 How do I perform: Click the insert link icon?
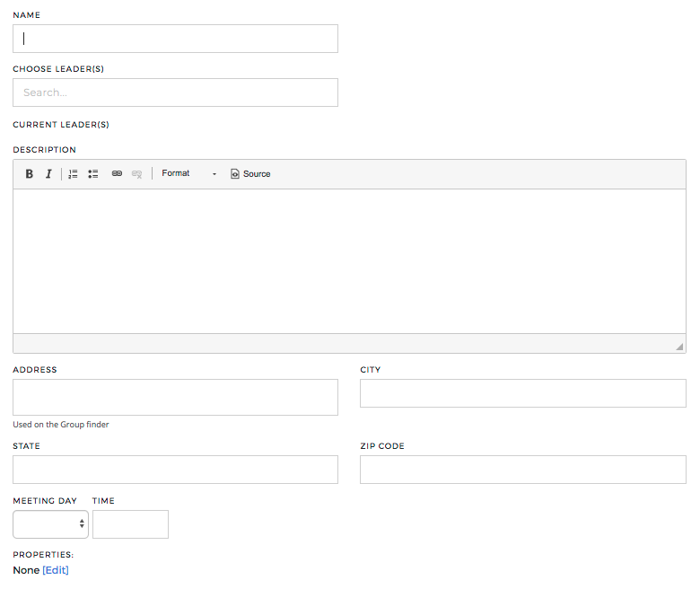click(117, 173)
